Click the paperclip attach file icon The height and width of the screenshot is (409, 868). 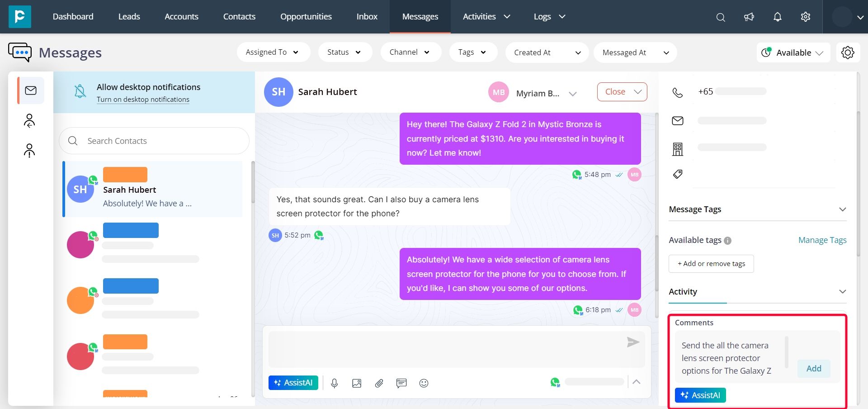379,383
